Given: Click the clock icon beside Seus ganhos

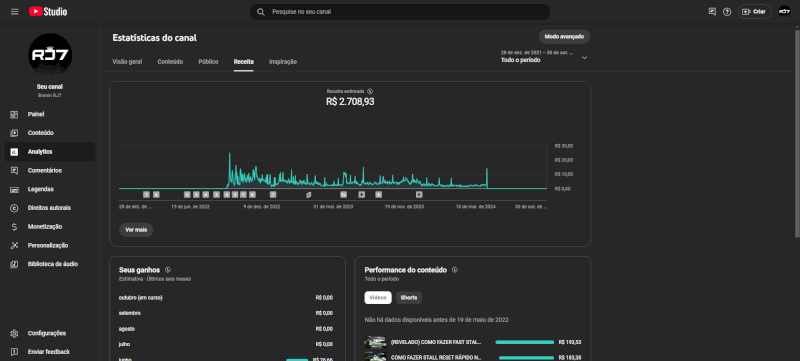Looking at the screenshot, I should click(168, 270).
